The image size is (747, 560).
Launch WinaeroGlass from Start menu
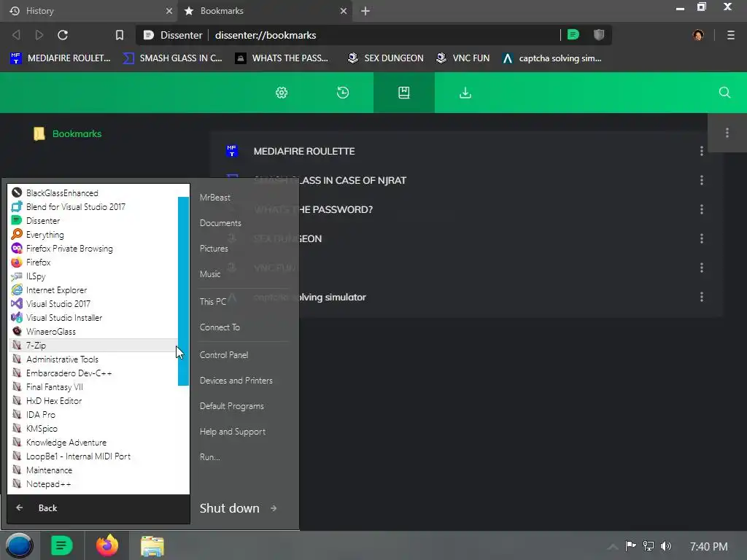pyautogui.click(x=93, y=332)
